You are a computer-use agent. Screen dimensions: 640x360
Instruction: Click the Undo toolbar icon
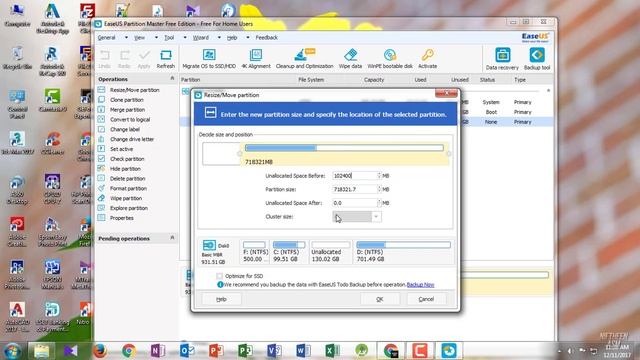click(x=104, y=59)
